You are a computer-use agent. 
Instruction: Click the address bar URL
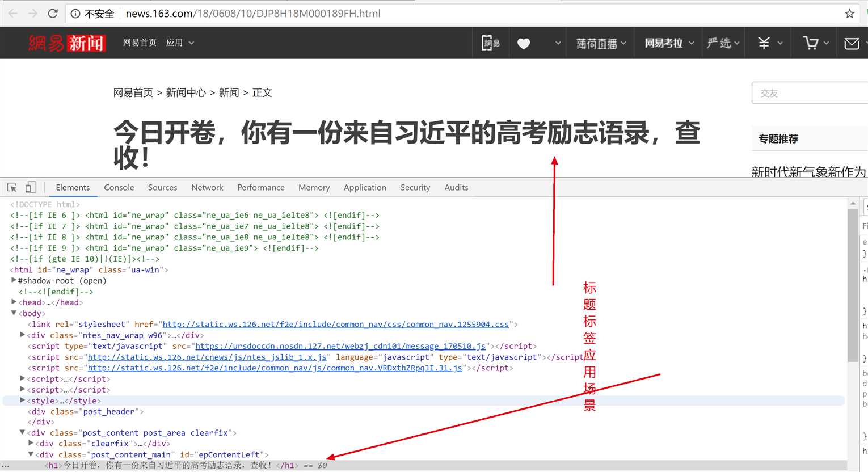(x=253, y=14)
